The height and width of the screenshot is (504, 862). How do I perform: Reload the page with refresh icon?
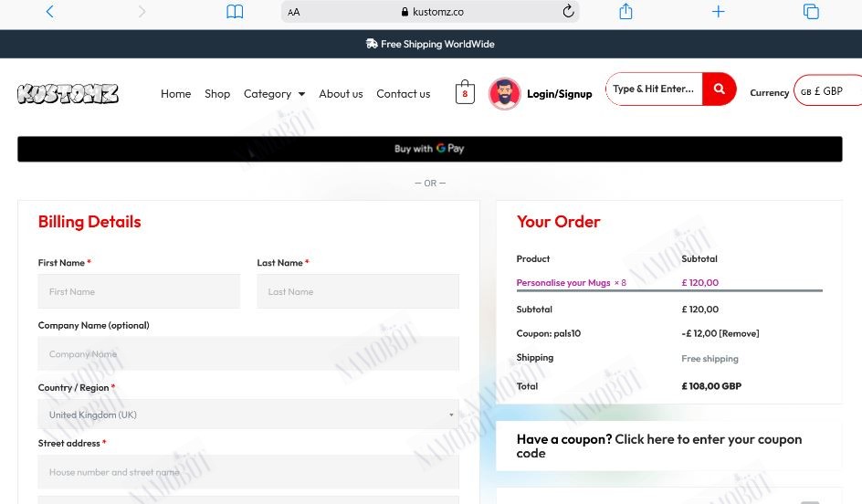[568, 11]
